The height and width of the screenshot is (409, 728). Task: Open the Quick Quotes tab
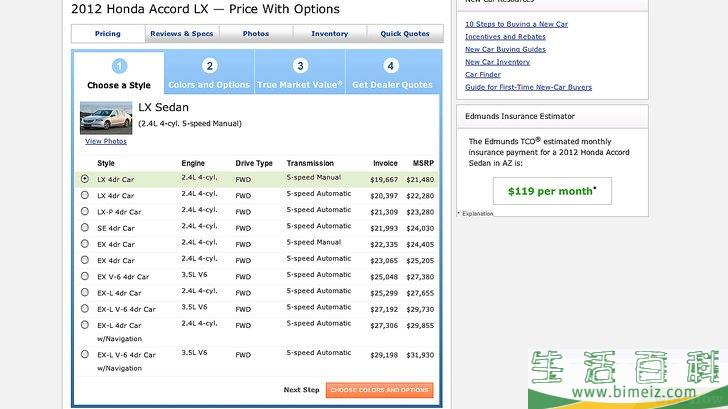[405, 33]
